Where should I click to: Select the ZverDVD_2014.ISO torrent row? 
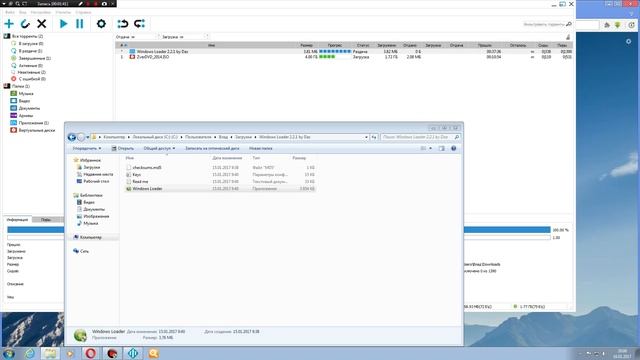click(344, 57)
